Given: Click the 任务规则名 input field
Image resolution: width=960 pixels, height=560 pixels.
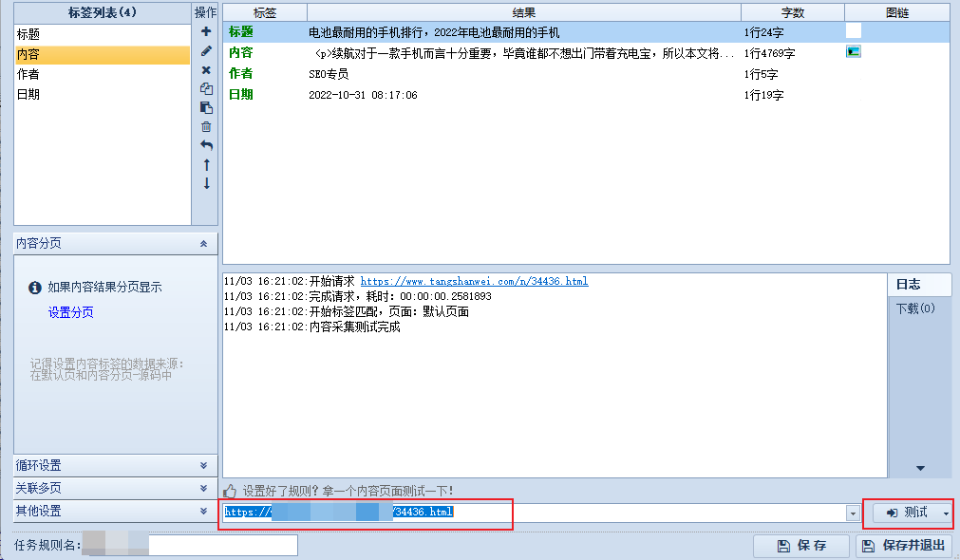Looking at the screenshot, I should (222, 545).
